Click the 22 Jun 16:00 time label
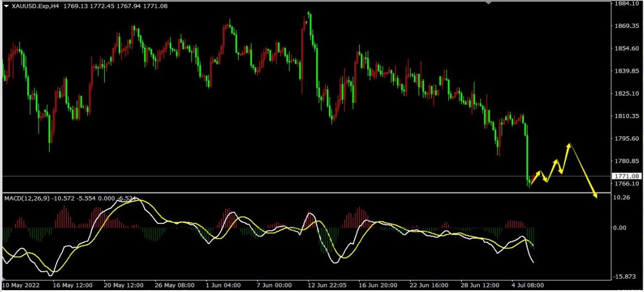The width and height of the screenshot is (644, 292). pyautogui.click(x=429, y=285)
